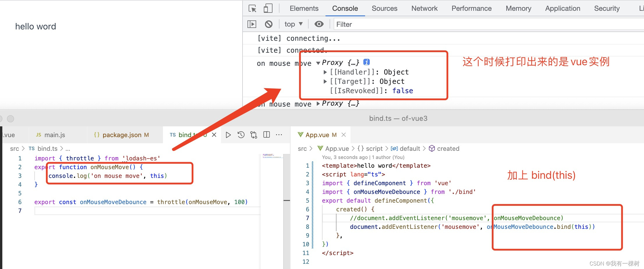This screenshot has width=644, height=269.
Task: Click the Vue logo icon on the App.vue tab
Action: (x=300, y=134)
